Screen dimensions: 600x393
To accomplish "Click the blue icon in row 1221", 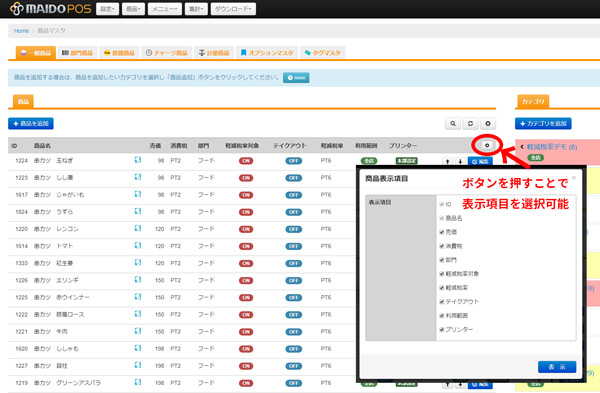I will [x=138, y=331].
